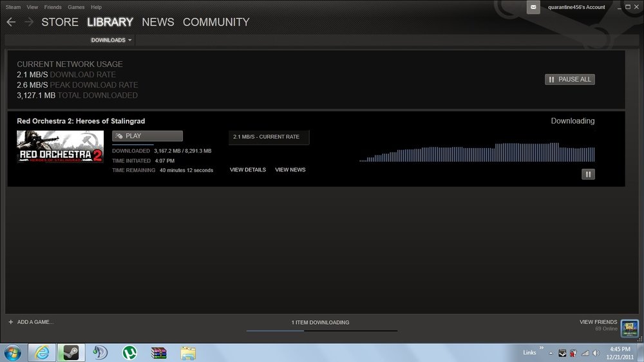The height and width of the screenshot is (362, 644).
Task: Click 1 Item Downloading status
Action: [x=320, y=323]
